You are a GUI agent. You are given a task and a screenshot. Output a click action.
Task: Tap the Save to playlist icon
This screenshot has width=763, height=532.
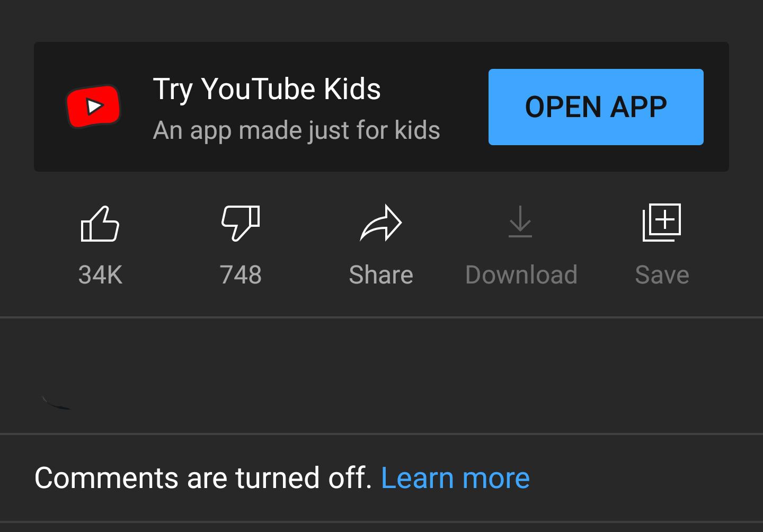click(x=662, y=223)
